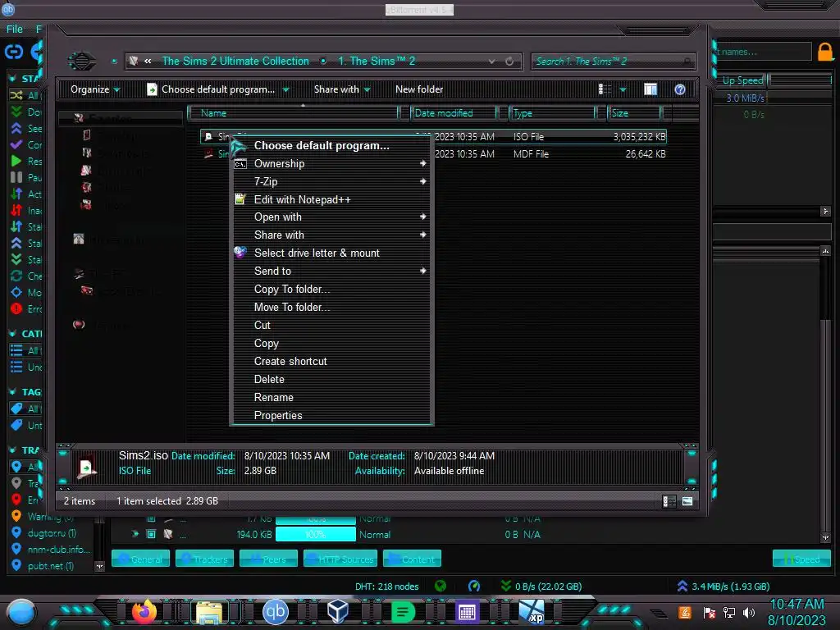This screenshot has height=630, width=840.
Task: Switch to large icons view in status bar
Action: (x=687, y=501)
